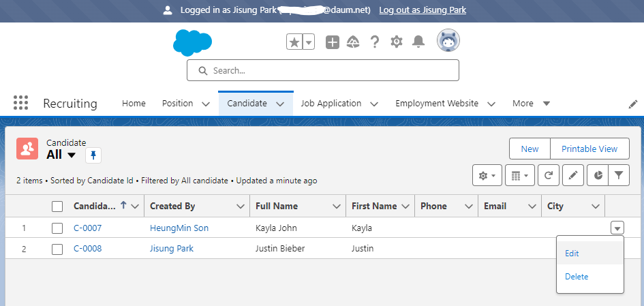Select the checkbox for row C-0008
Screen dimensions: 644x306
pyautogui.click(x=57, y=249)
